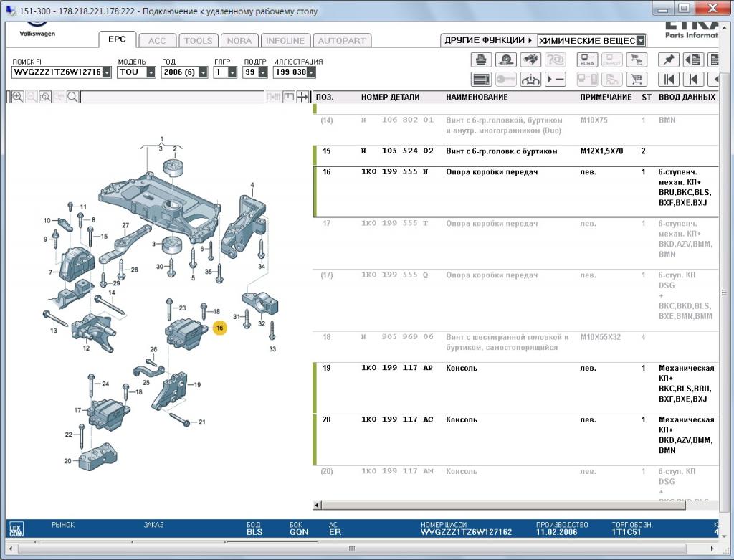Select part row N 105 524 02
This screenshot has height=560, width=734.
[x=516, y=156]
